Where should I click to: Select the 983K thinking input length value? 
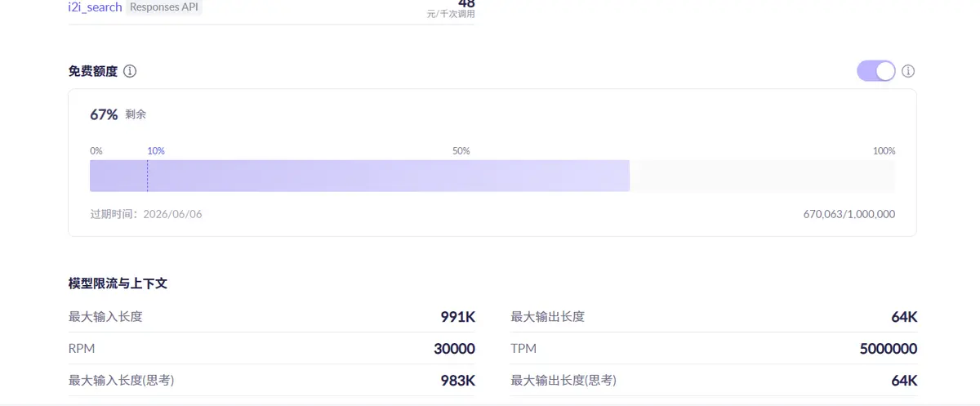click(458, 381)
